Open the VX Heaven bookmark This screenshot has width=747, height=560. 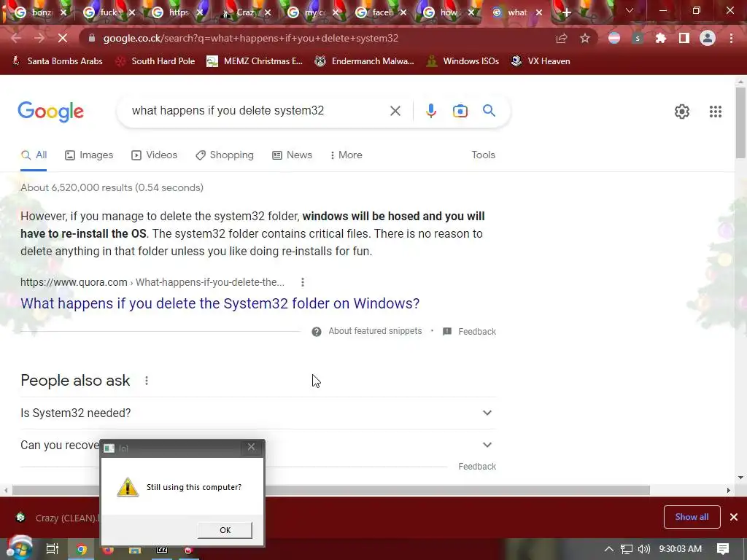pos(541,61)
